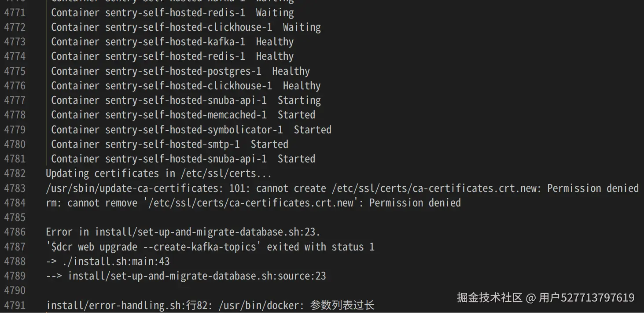Click the '掘金技术社区' watermark text
Screen dimensions: 644x313
point(489,298)
